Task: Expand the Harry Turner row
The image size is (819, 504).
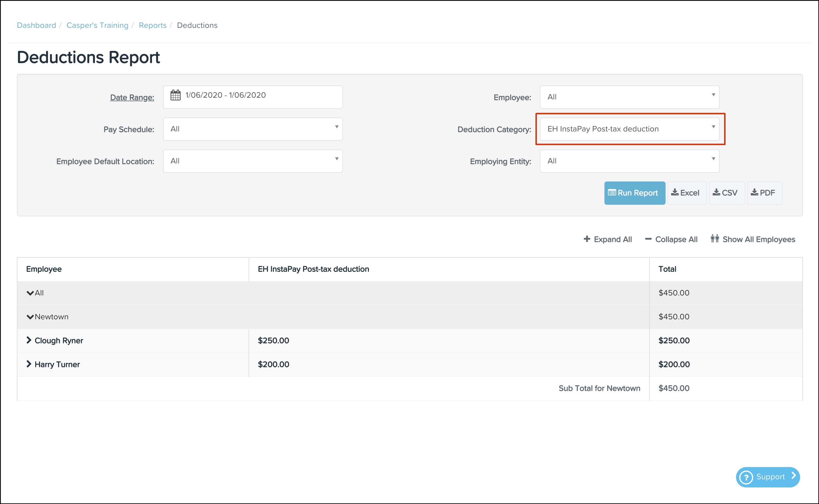Action: click(x=29, y=364)
